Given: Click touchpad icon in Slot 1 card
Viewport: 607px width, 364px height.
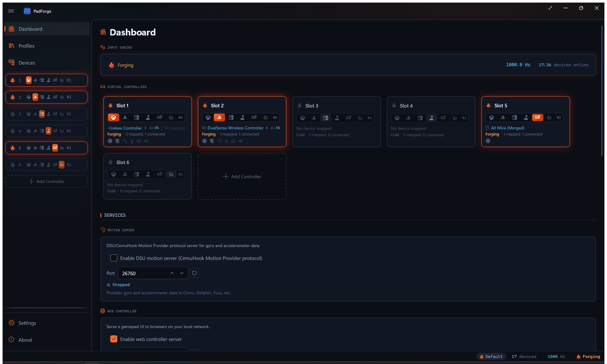Looking at the screenshot, I should pyautogui.click(x=139, y=141).
